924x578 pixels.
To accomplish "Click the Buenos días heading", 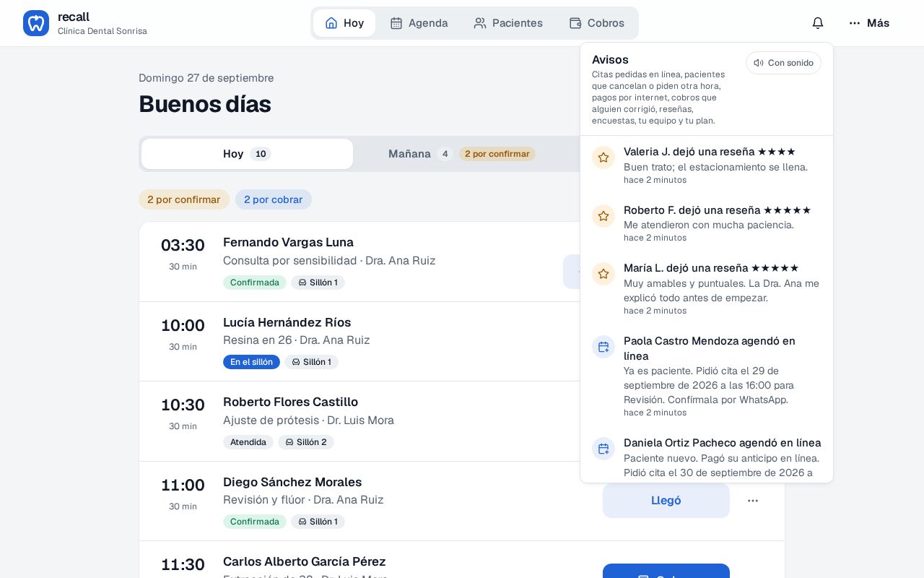I will tap(205, 104).
